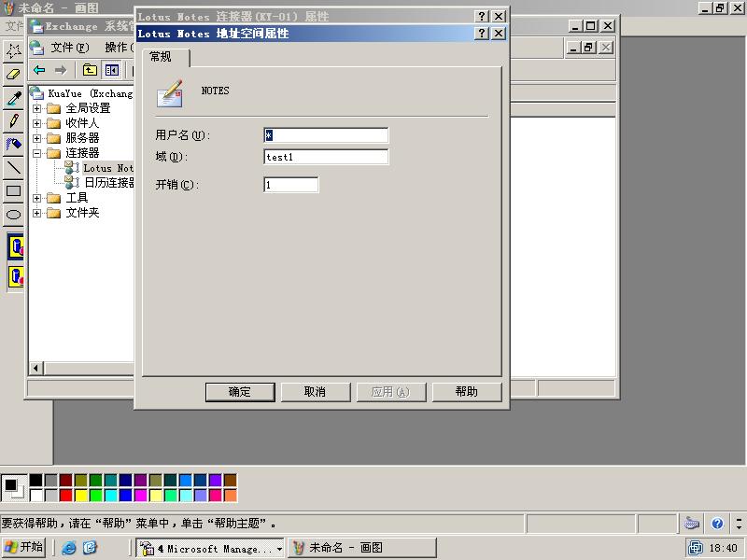Image resolution: width=747 pixels, height=560 pixels.
Task: Click the 域(D) field containing test1
Action: coord(326,157)
